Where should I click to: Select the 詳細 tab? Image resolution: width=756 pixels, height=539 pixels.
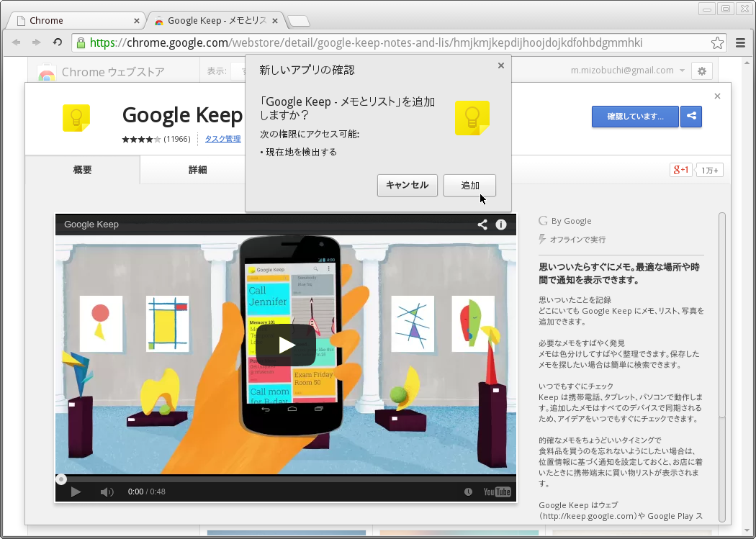(x=198, y=170)
